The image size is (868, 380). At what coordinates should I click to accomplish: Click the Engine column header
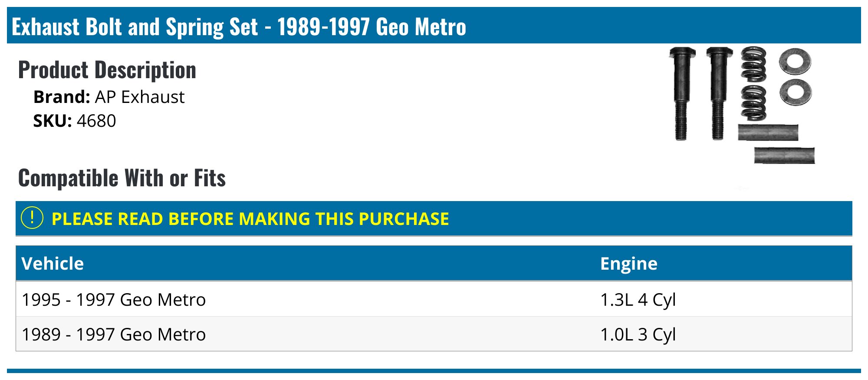628,264
